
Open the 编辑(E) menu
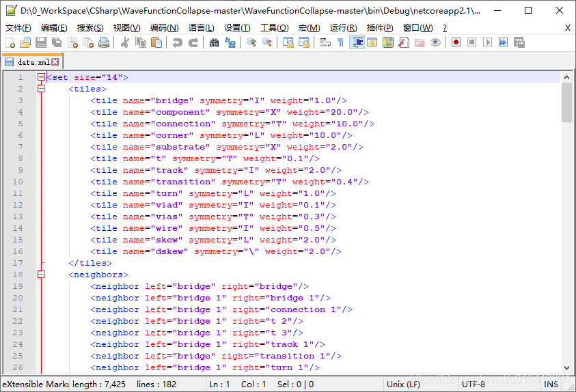[54, 28]
